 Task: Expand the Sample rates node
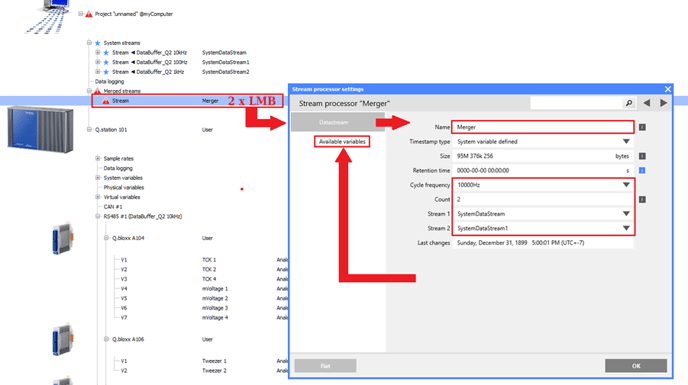click(x=98, y=158)
